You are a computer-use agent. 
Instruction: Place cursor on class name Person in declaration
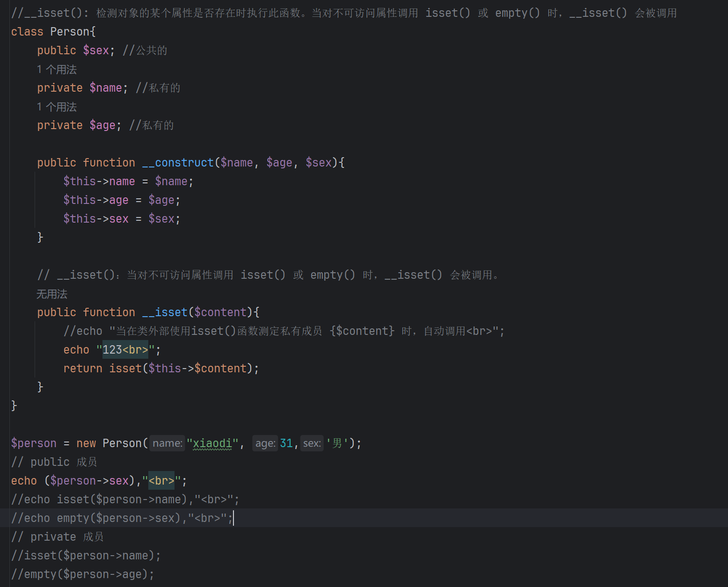(x=70, y=31)
